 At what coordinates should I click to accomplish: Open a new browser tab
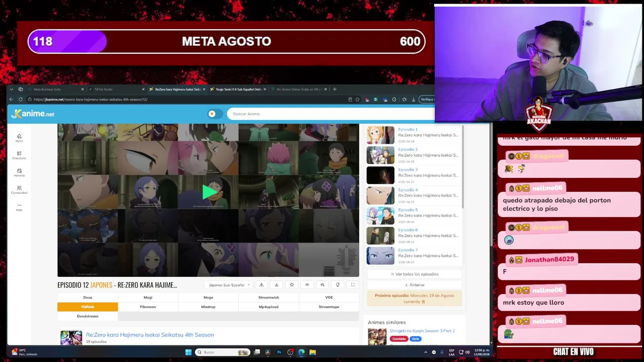tap(335, 89)
